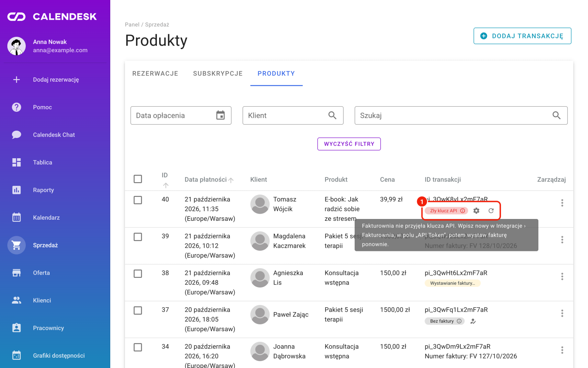Image resolution: width=588 pixels, height=368 pixels.
Task: Sort by Data płatności column
Action: pos(209,180)
